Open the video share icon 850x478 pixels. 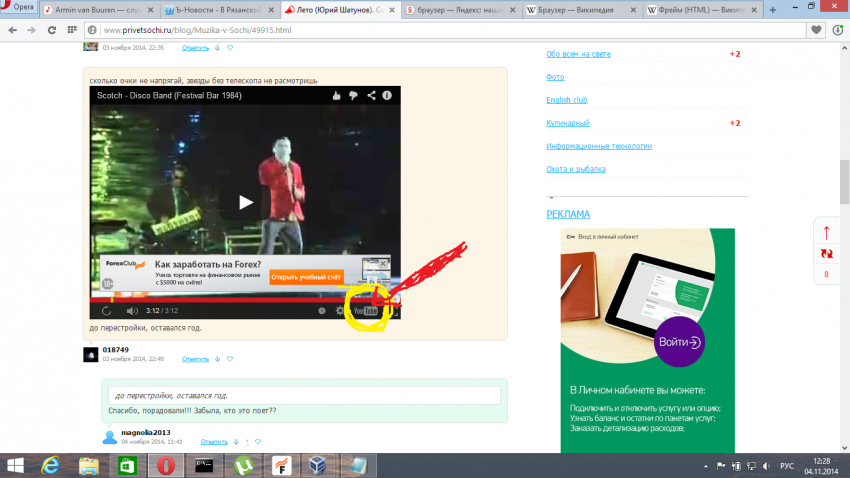[370, 95]
